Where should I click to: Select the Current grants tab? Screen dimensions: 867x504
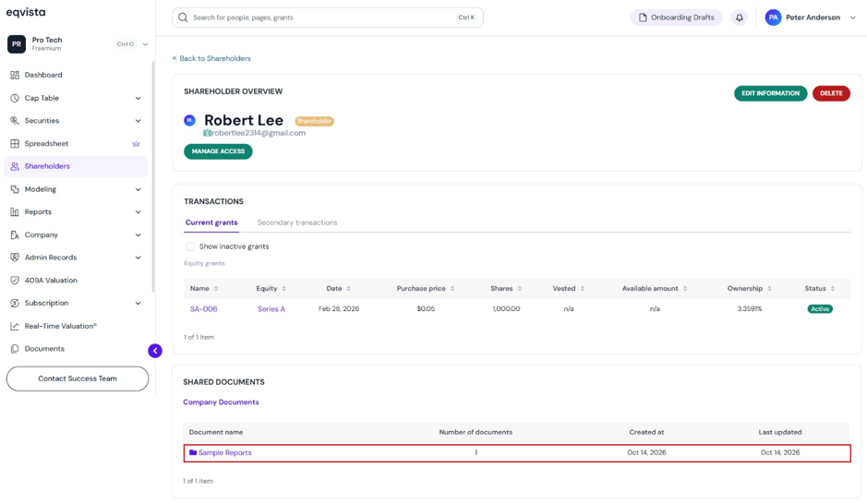(211, 222)
